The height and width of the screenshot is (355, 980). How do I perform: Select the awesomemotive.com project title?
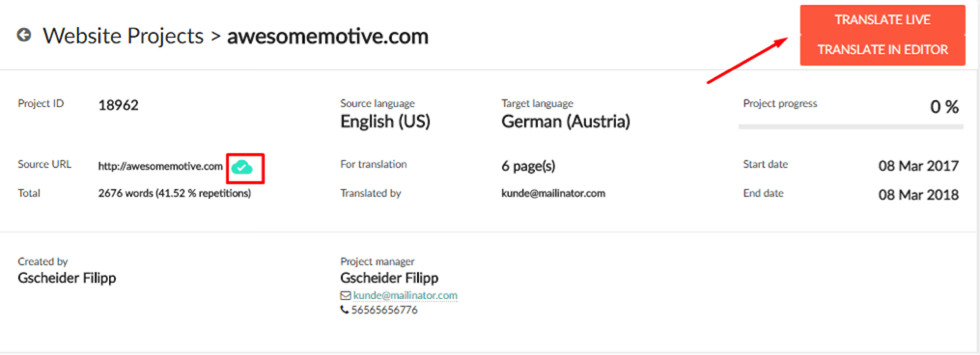328,36
